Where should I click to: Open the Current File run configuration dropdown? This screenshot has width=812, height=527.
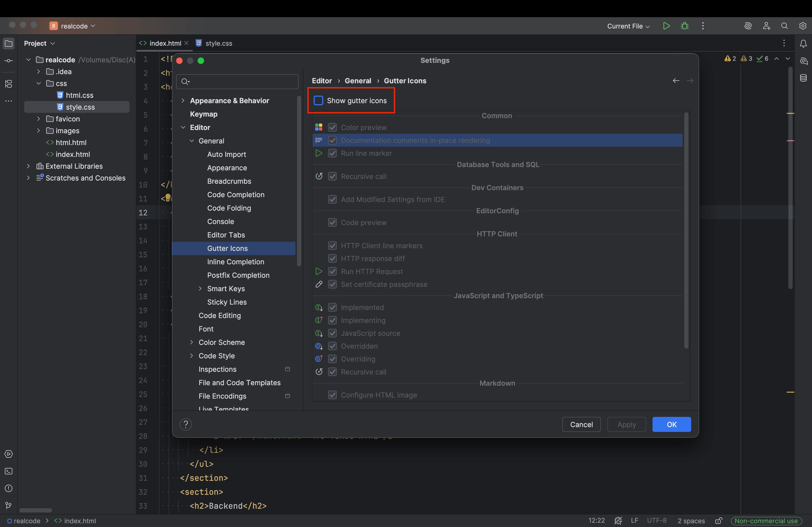(x=628, y=26)
